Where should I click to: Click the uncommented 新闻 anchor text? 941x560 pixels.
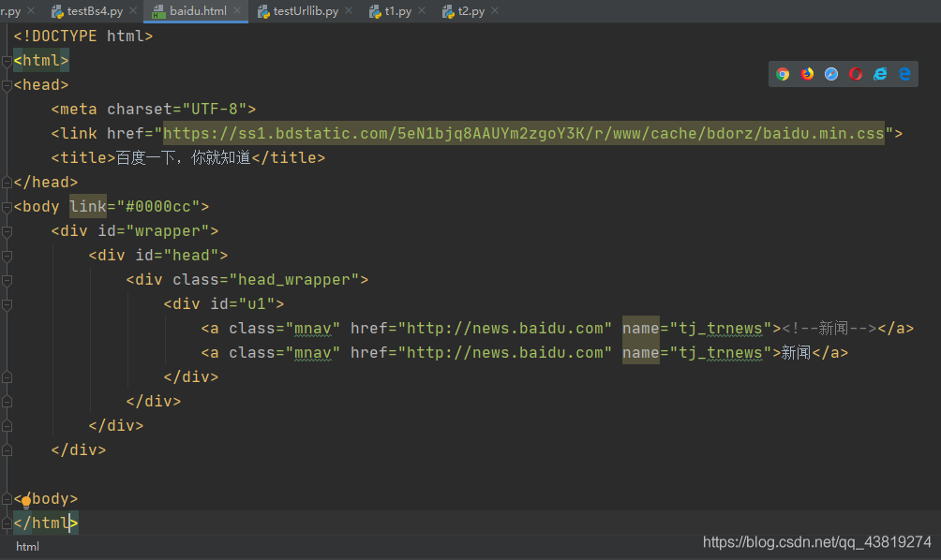[x=796, y=352]
